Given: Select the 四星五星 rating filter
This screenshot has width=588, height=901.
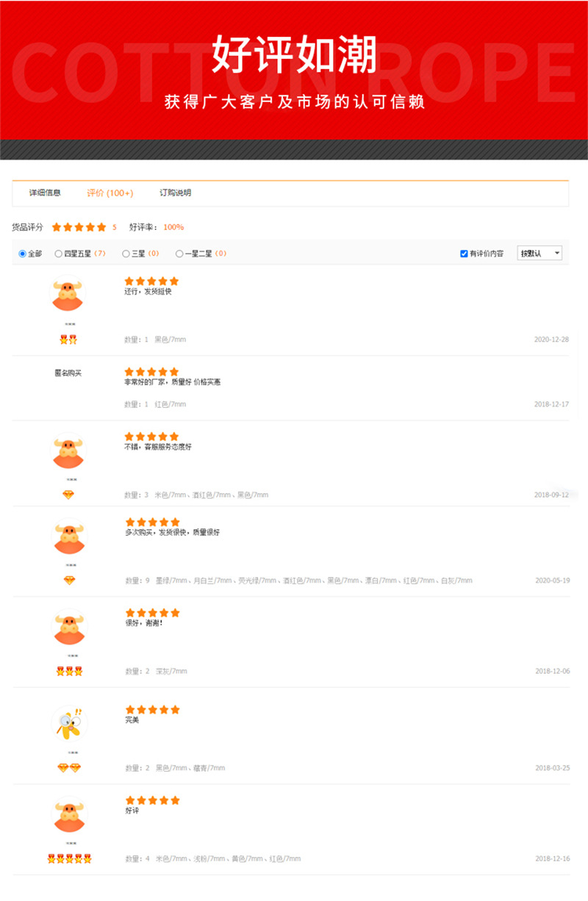Looking at the screenshot, I should (58, 254).
